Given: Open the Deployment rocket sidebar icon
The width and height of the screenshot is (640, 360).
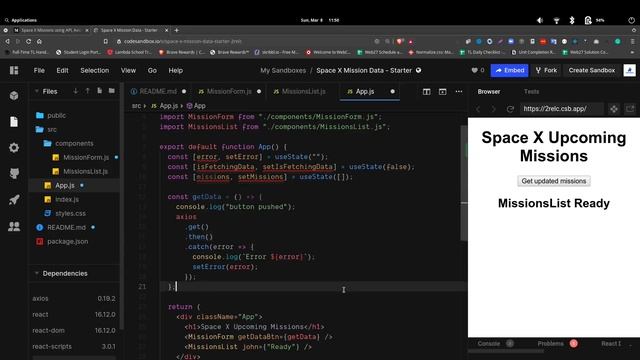Looking at the screenshot, I should (14, 200).
